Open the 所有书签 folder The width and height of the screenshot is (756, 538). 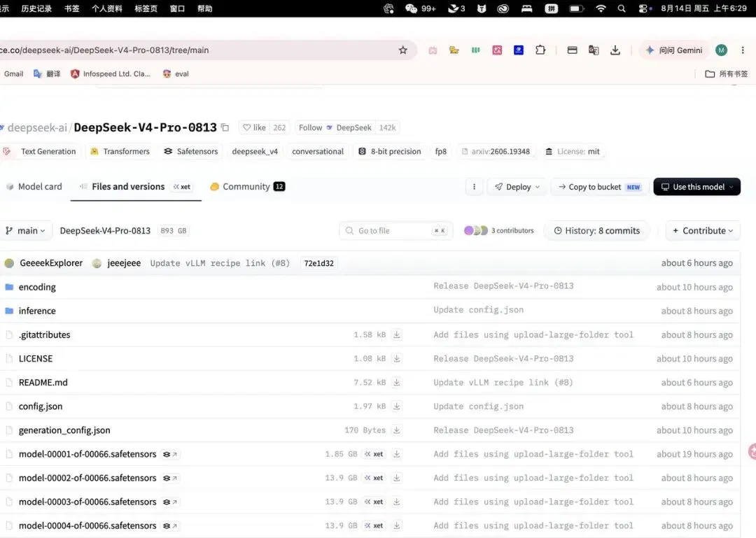(x=726, y=73)
